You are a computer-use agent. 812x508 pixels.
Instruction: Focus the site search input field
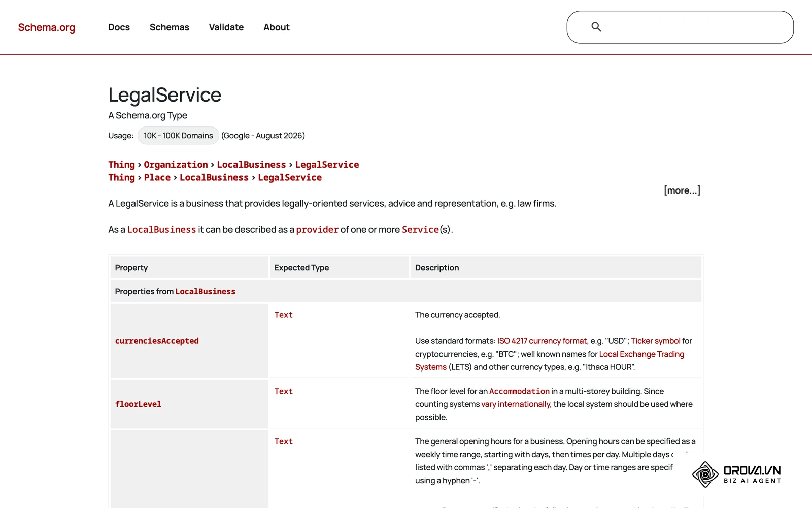[x=680, y=27]
